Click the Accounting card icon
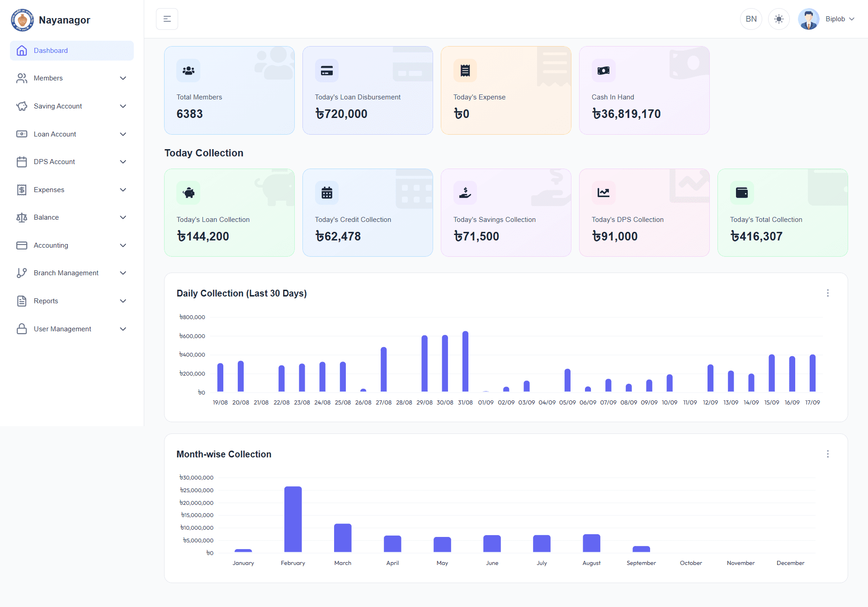This screenshot has width=868, height=607. [x=22, y=245]
